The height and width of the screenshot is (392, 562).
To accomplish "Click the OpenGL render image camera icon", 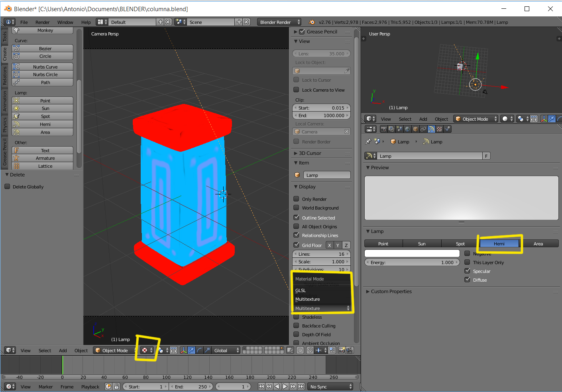I will [342, 350].
